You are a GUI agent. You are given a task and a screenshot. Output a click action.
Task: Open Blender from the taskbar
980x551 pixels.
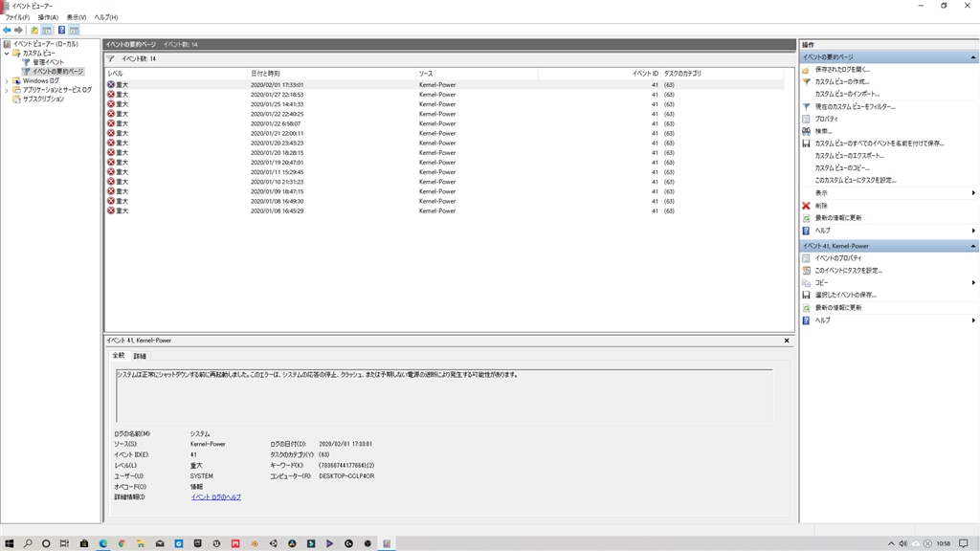255,543
